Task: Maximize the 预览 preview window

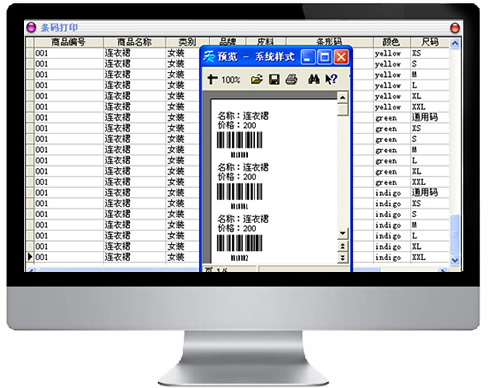Action: pos(324,57)
